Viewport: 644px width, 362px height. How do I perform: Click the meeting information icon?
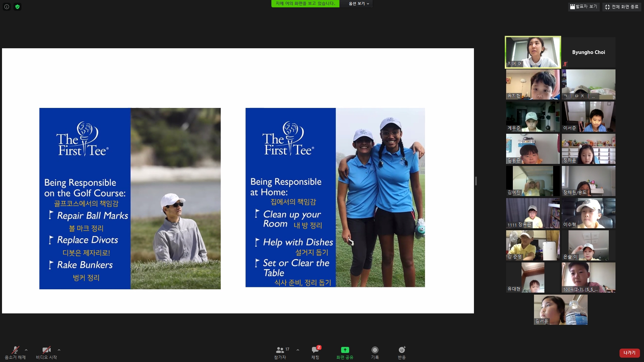point(6,7)
